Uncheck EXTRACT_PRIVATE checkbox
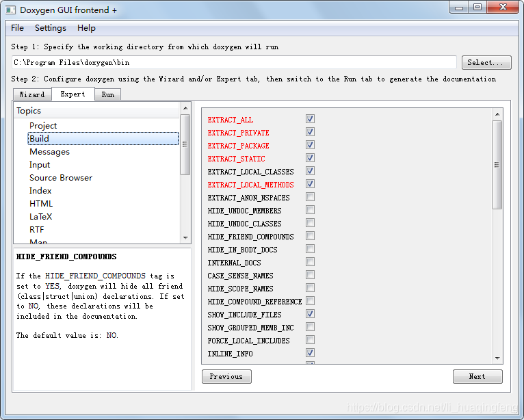The width and height of the screenshot is (524, 420). tap(310, 132)
